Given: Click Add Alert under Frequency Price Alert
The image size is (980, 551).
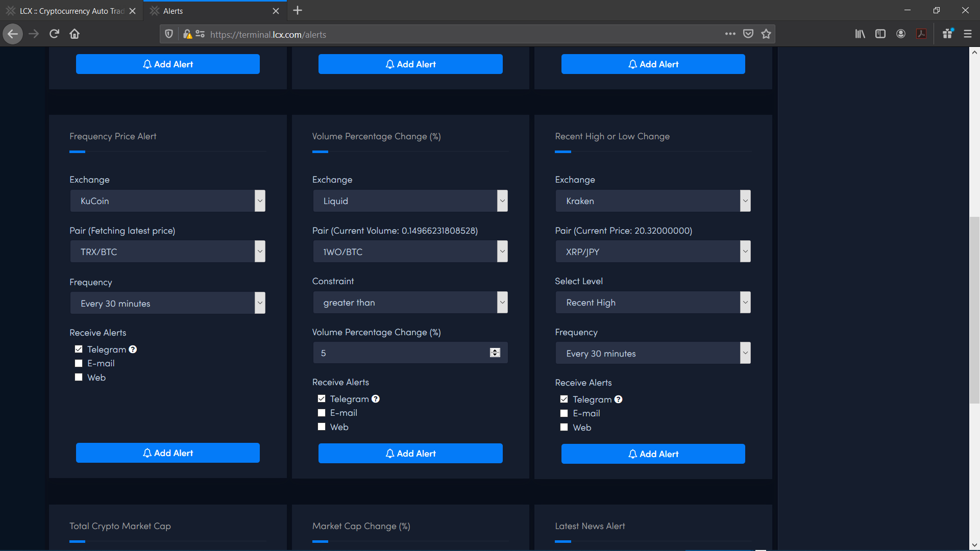Looking at the screenshot, I should (167, 453).
